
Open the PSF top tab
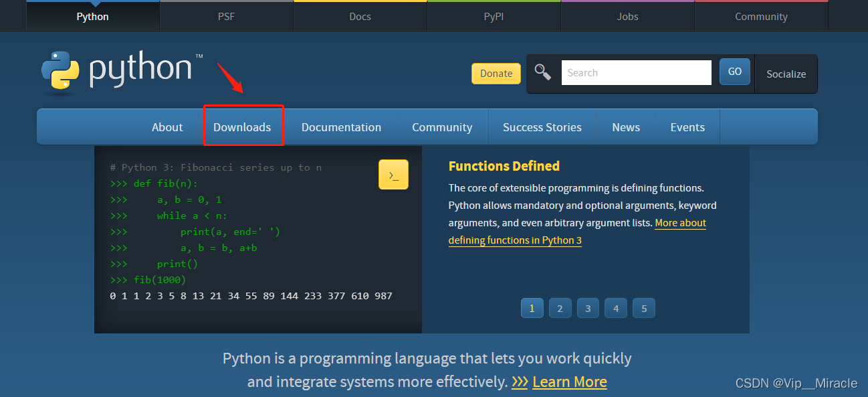click(x=227, y=16)
